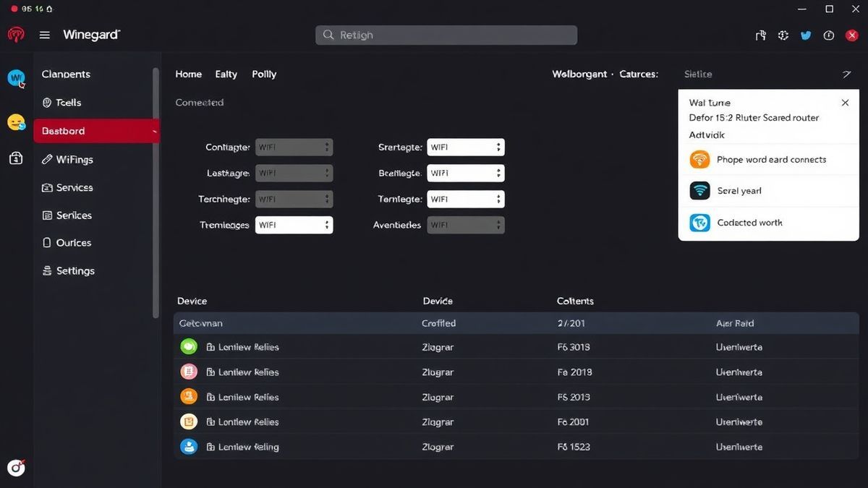Select the Codected worth entry
The width and height of the screenshot is (868, 488).
click(768, 223)
